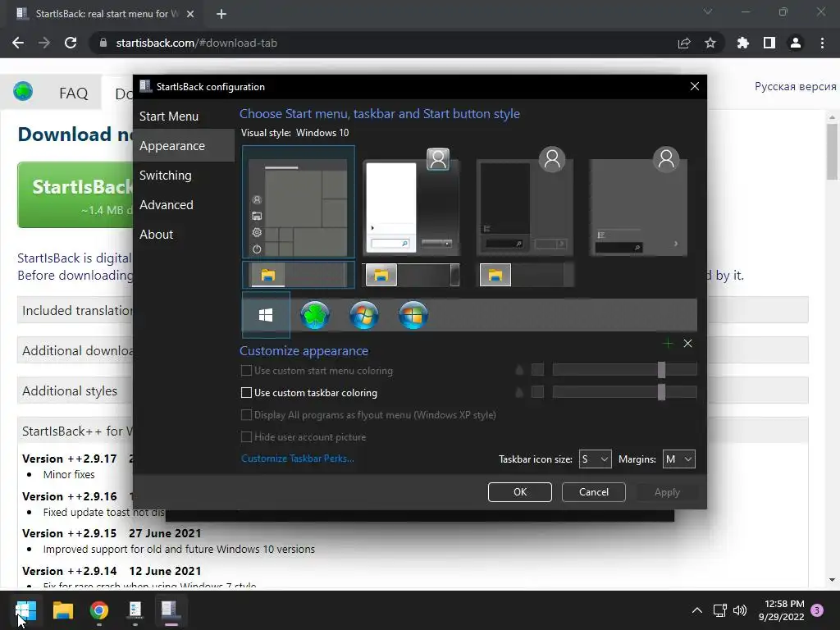Switch to Chrome on the taskbar

click(99, 610)
